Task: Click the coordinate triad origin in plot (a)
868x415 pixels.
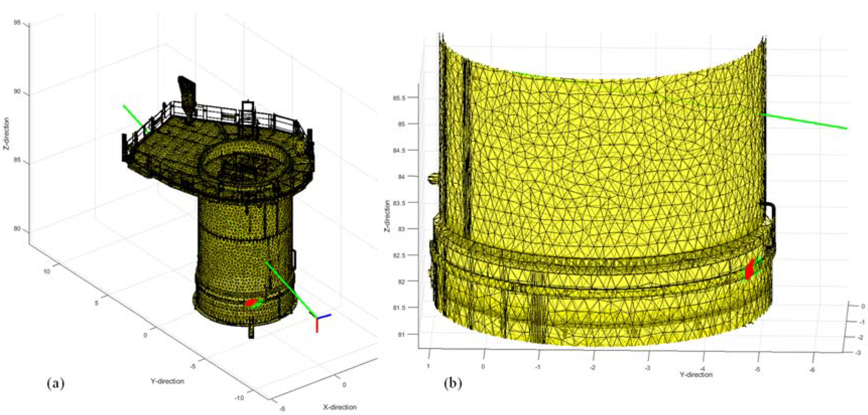Action: click(317, 318)
